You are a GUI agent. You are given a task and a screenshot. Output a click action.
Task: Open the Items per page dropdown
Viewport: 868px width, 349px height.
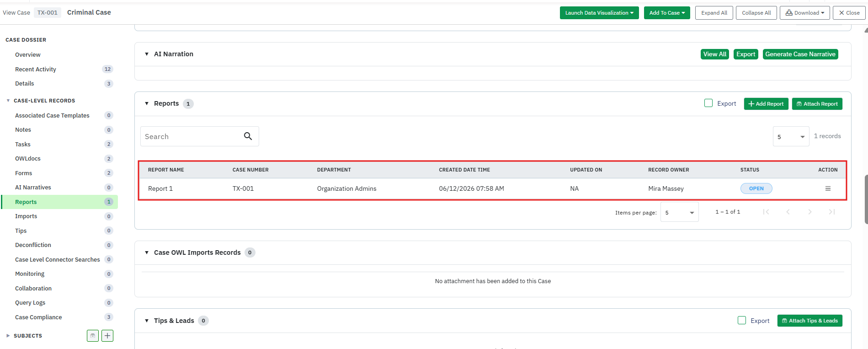680,212
